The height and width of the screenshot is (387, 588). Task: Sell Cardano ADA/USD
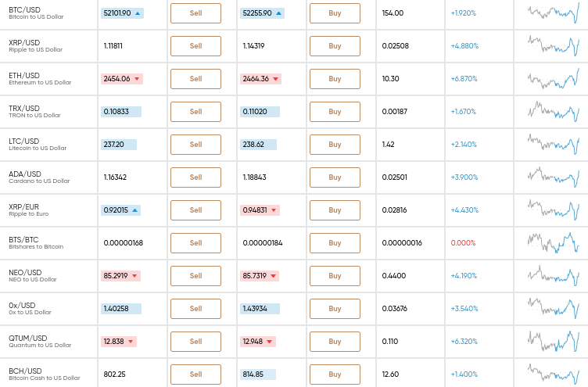[195, 177]
